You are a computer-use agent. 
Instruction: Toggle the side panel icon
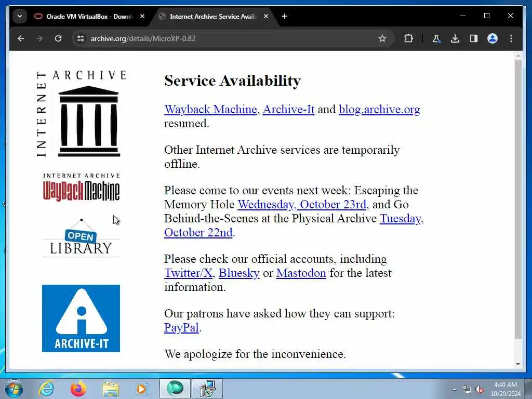pos(474,38)
